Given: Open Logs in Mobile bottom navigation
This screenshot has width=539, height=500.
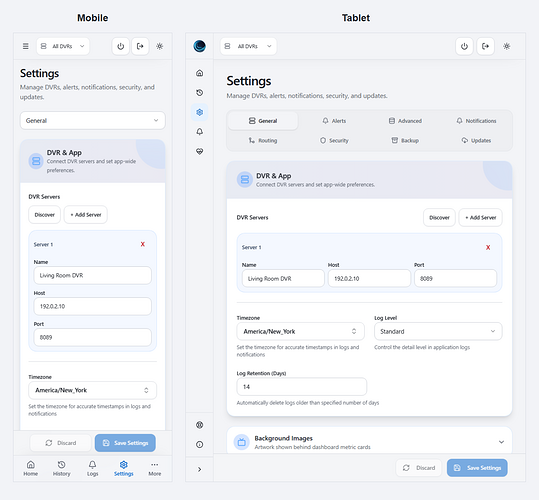Looking at the screenshot, I should pyautogui.click(x=92, y=468).
